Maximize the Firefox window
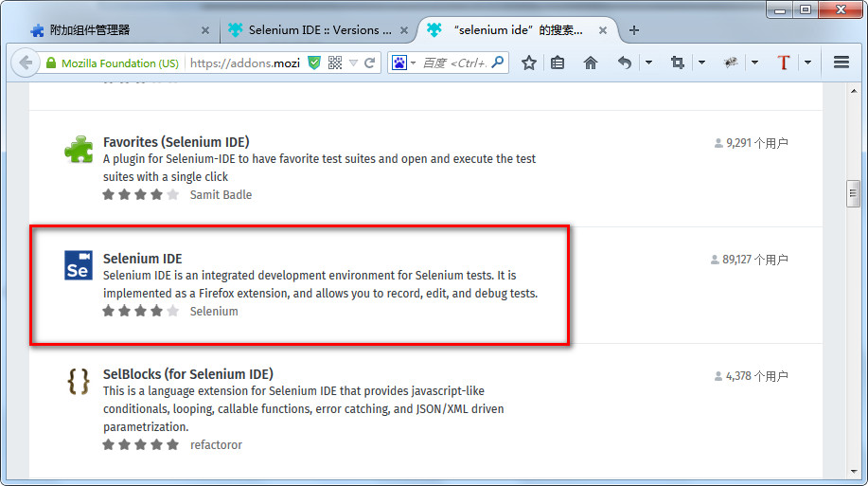The height and width of the screenshot is (486, 868). pyautogui.click(x=806, y=10)
